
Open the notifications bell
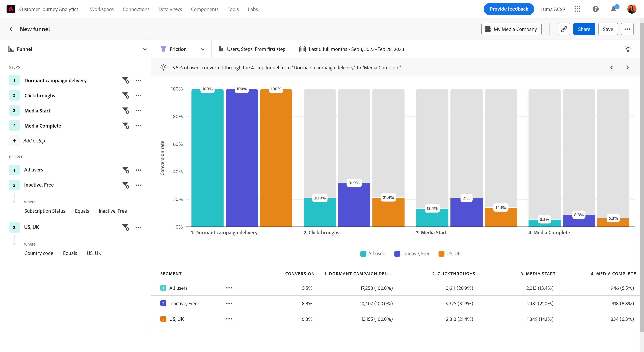point(613,9)
